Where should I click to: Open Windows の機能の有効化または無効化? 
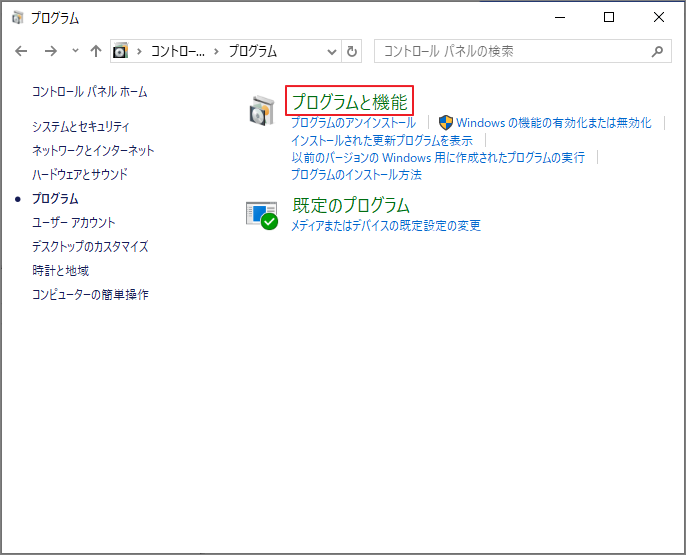(x=554, y=122)
